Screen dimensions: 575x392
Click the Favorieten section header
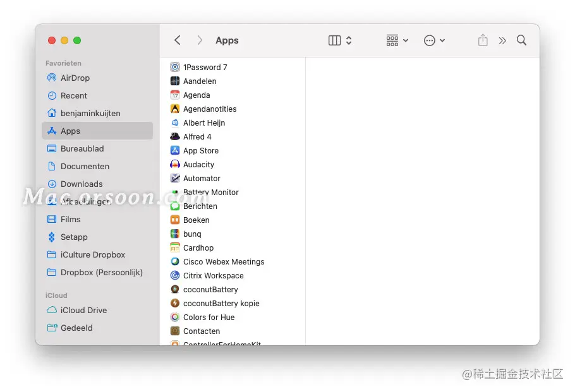pyautogui.click(x=63, y=63)
